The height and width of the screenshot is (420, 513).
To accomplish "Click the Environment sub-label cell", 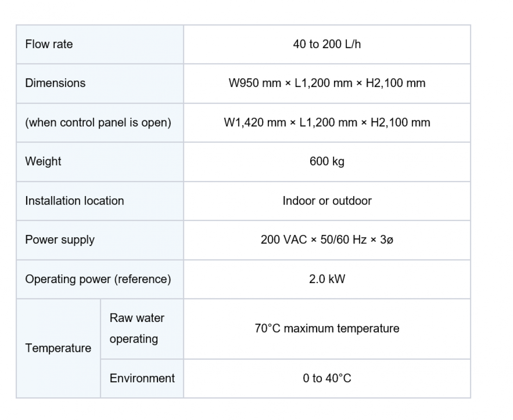I will coord(142,378).
